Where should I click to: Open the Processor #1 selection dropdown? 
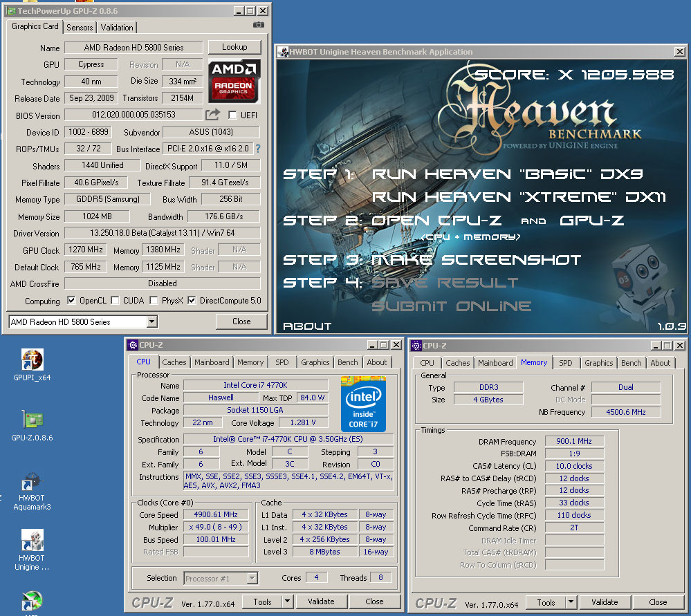click(x=252, y=578)
